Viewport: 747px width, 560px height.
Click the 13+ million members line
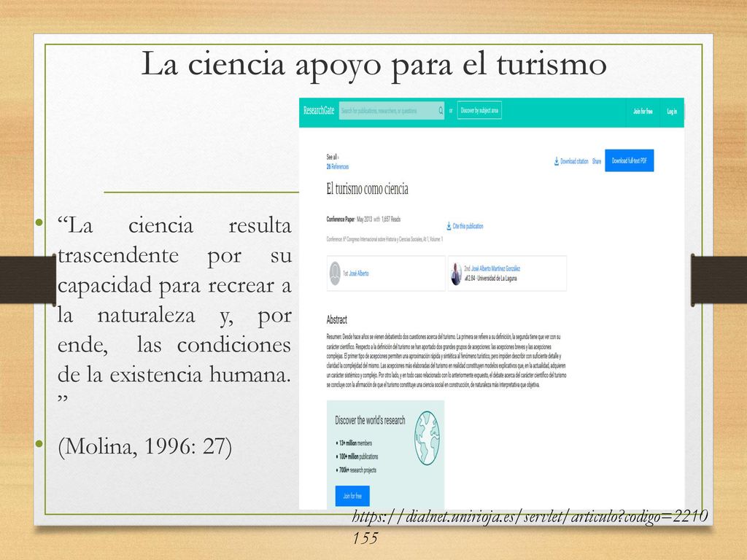pos(355,443)
